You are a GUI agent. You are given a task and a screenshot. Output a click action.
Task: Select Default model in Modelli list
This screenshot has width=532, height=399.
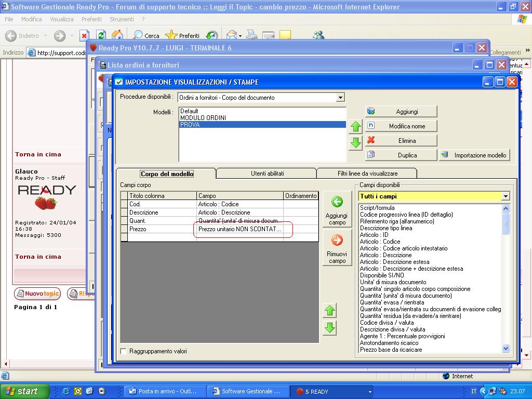(x=262, y=111)
